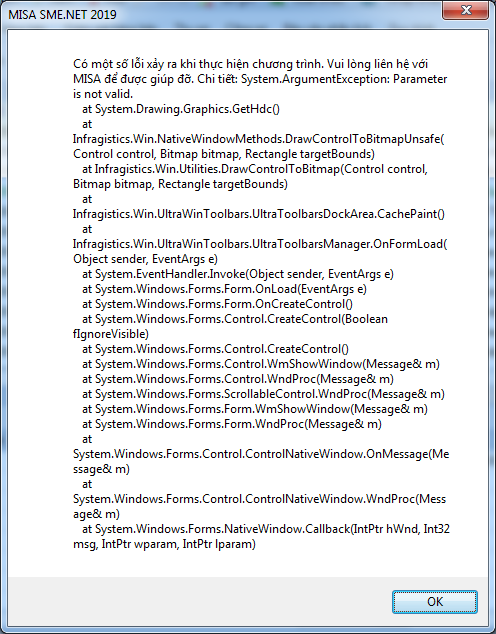Click the NativeWindow.Callback(IntPtr hWnd line
This screenshot has height=634, width=496.
266,529
